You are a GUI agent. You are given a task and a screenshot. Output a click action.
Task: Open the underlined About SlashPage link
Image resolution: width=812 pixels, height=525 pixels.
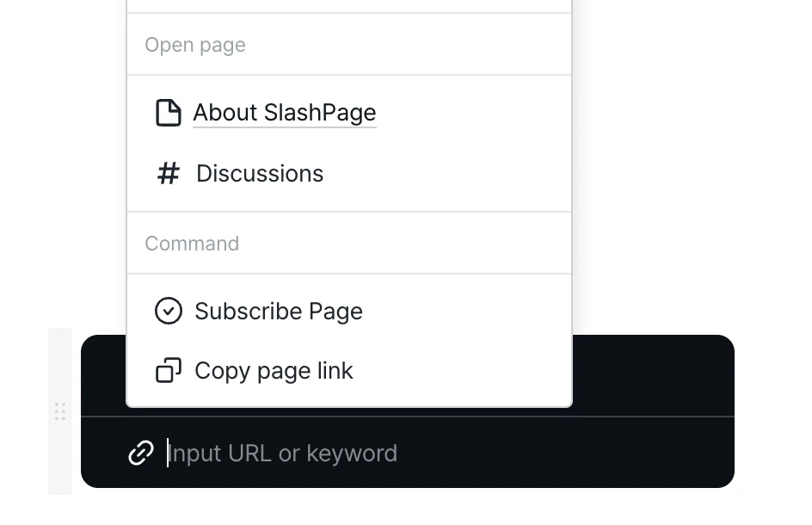tap(285, 113)
